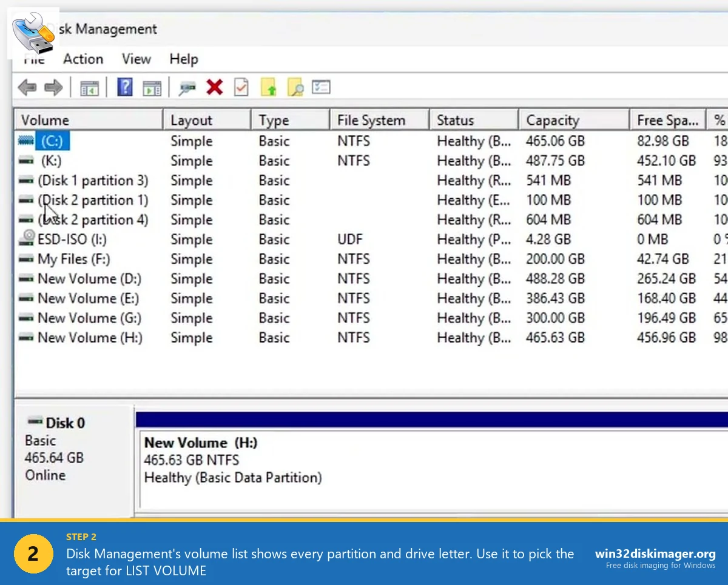Click the folder-with-up-arrow icon in toolbar
Image resolution: width=728 pixels, height=585 pixels.
point(269,87)
